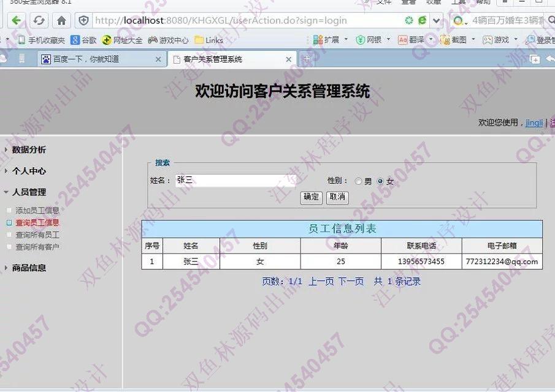Open the browser home page icon
The image size is (555, 392).
(61, 20)
